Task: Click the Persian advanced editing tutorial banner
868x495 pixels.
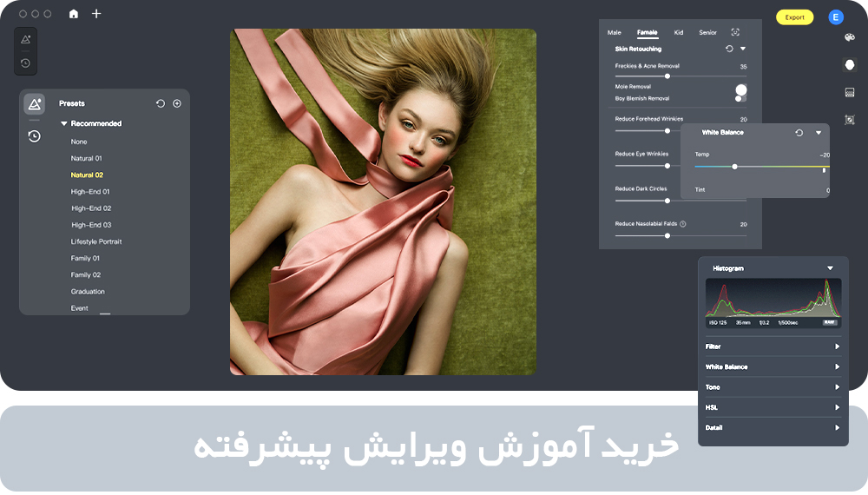Action: point(434,448)
